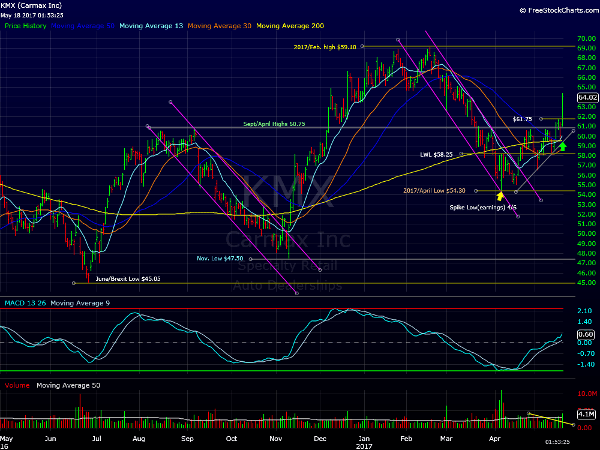Screen dimensions: 600x450
Task: Click the MACD value tag 0.60
Action: click(x=585, y=334)
